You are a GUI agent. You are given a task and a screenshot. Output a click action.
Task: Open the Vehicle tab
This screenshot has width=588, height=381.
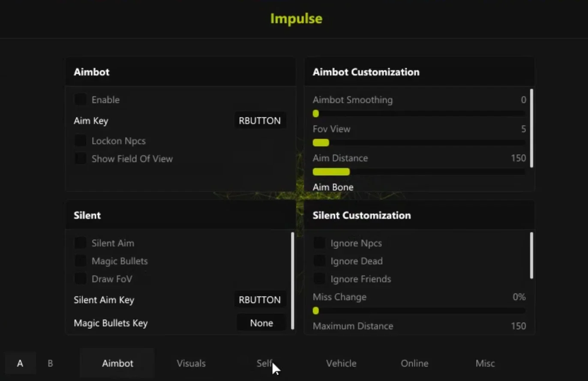[x=341, y=363]
